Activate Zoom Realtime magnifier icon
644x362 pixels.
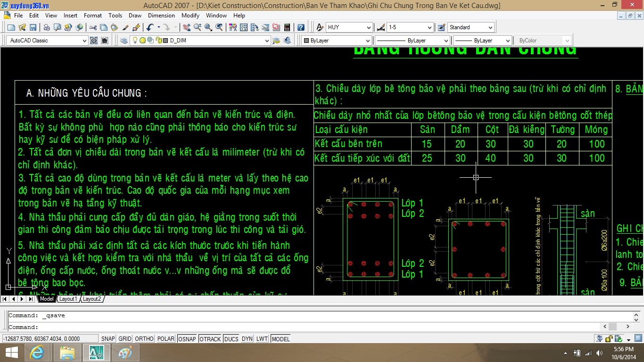(x=198, y=27)
